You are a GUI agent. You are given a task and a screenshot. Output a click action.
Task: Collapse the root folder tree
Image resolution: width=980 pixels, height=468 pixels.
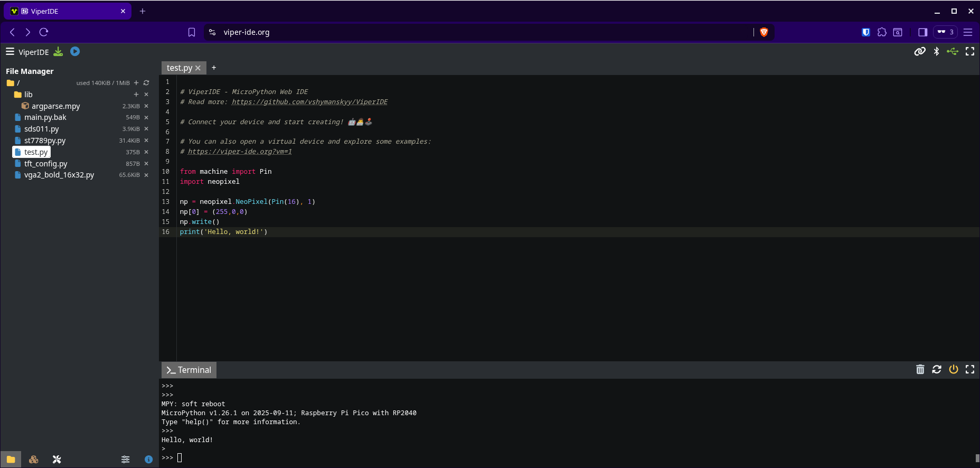[11, 82]
